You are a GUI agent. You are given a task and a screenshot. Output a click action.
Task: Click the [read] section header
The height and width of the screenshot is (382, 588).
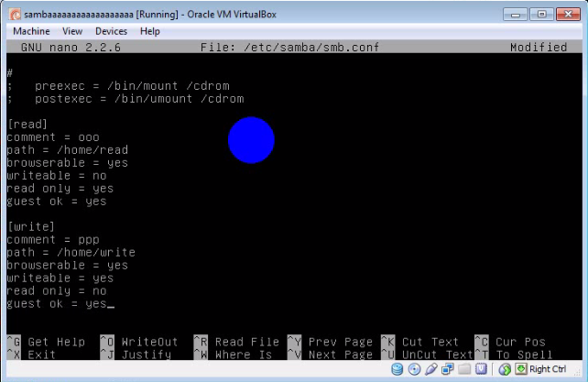27,125
